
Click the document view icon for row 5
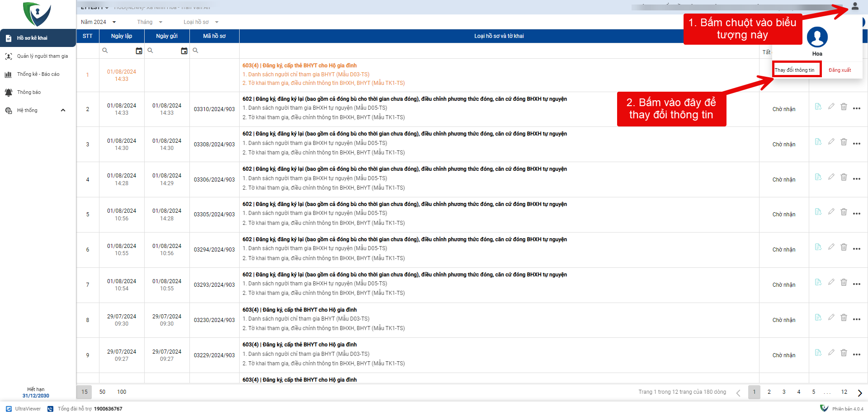tap(818, 212)
